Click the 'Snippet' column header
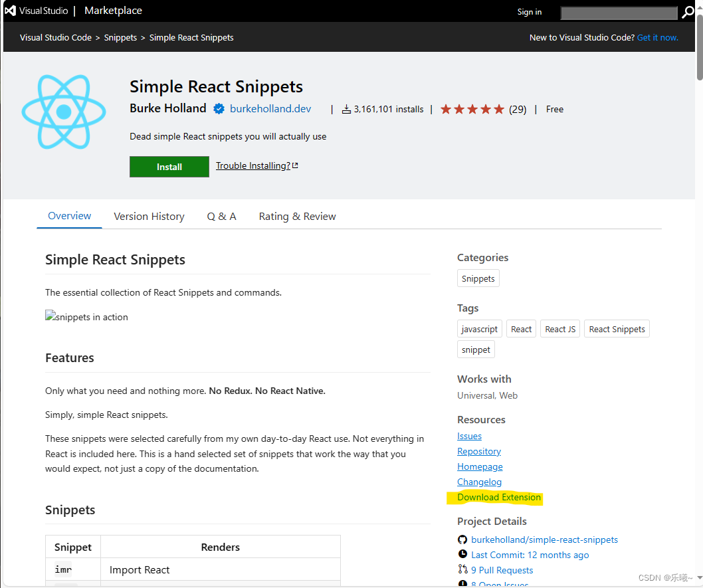 pyautogui.click(x=72, y=547)
